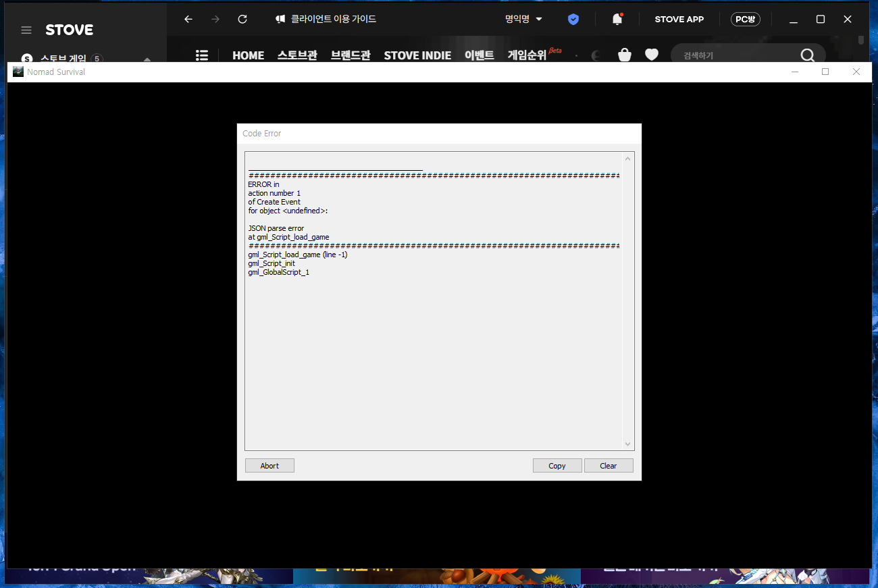Go back with the back arrow
The height and width of the screenshot is (588, 878).
coord(188,20)
